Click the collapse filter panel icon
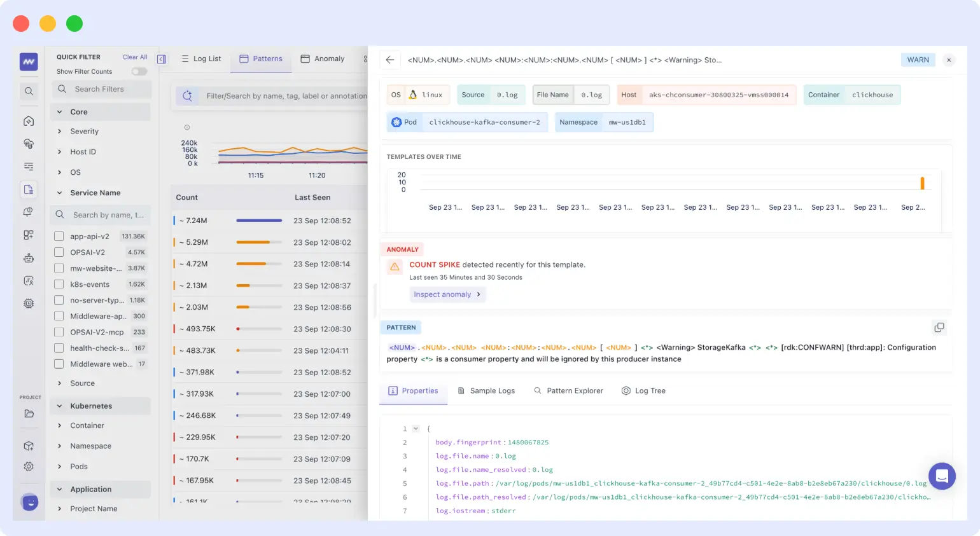This screenshot has height=536, width=980. (162, 59)
